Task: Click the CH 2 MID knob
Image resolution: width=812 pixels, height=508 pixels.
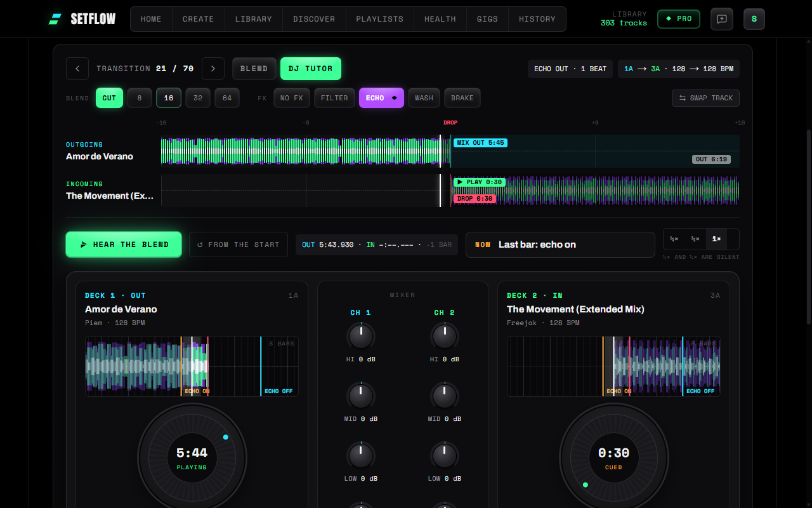Action: tap(444, 396)
